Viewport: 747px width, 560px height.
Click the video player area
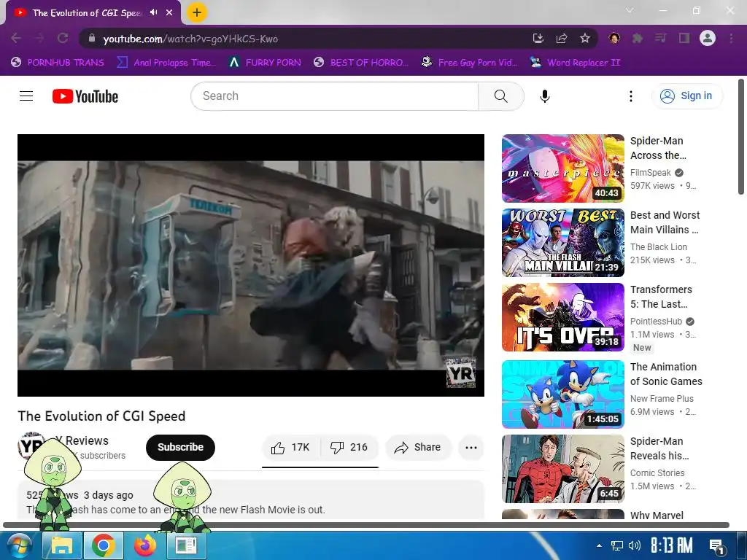[x=251, y=265]
